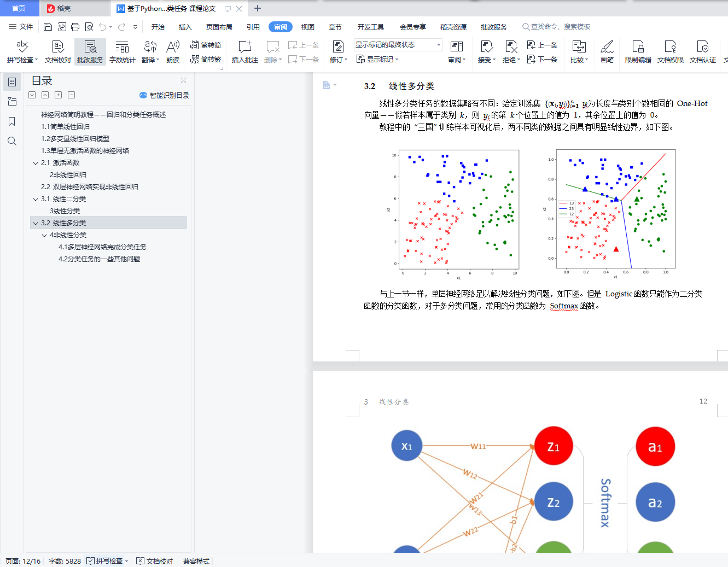Go to previous change with 上一条 beside 接受
Image resolution: width=728 pixels, height=567 pixels.
pos(542,45)
